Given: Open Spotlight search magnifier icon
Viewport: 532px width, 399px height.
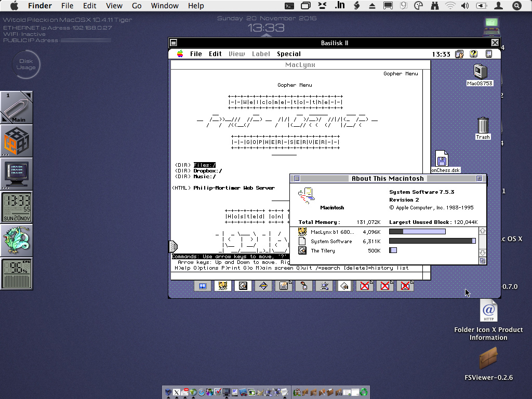Looking at the screenshot, I should pyautogui.click(x=517, y=6).
